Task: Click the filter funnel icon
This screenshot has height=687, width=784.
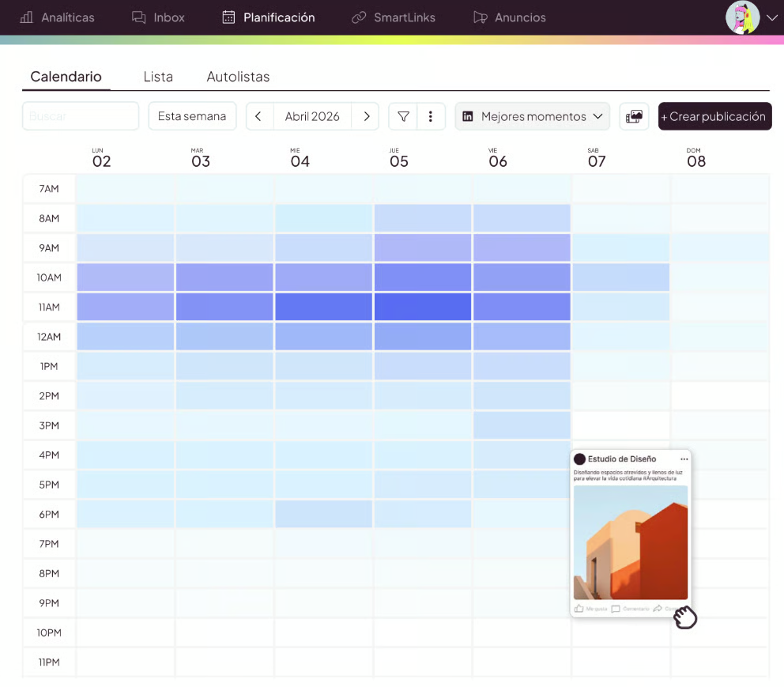Action: (403, 116)
